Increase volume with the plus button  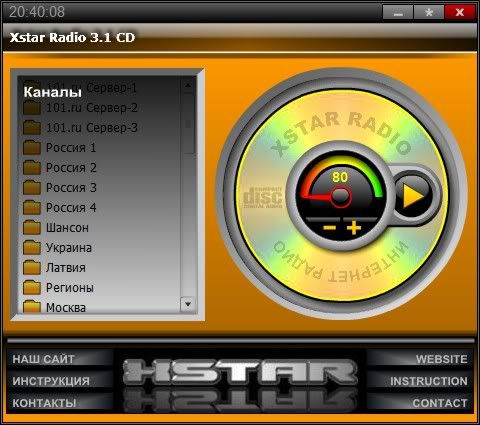tap(354, 228)
